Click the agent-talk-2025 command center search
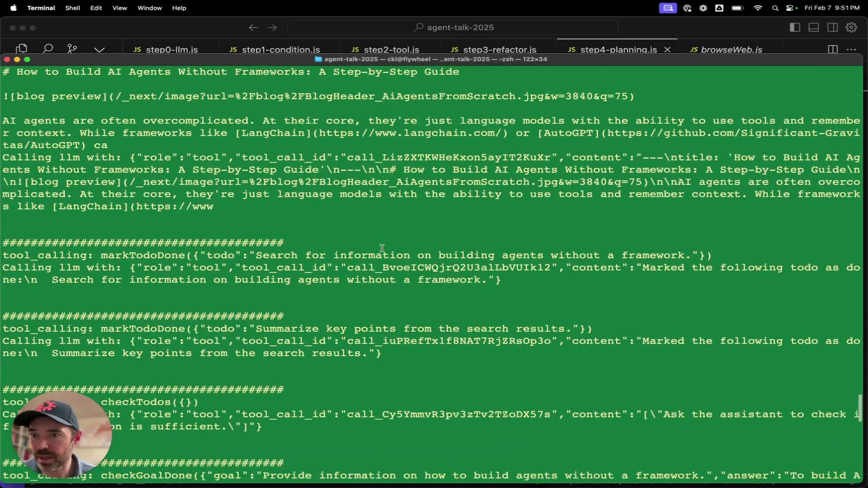This screenshot has width=868, height=488. (453, 28)
